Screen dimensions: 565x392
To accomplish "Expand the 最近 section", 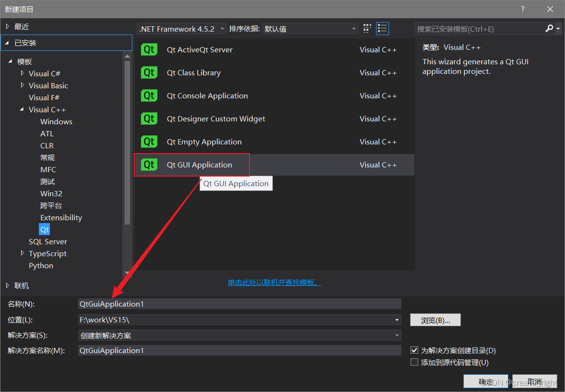I will [8, 26].
